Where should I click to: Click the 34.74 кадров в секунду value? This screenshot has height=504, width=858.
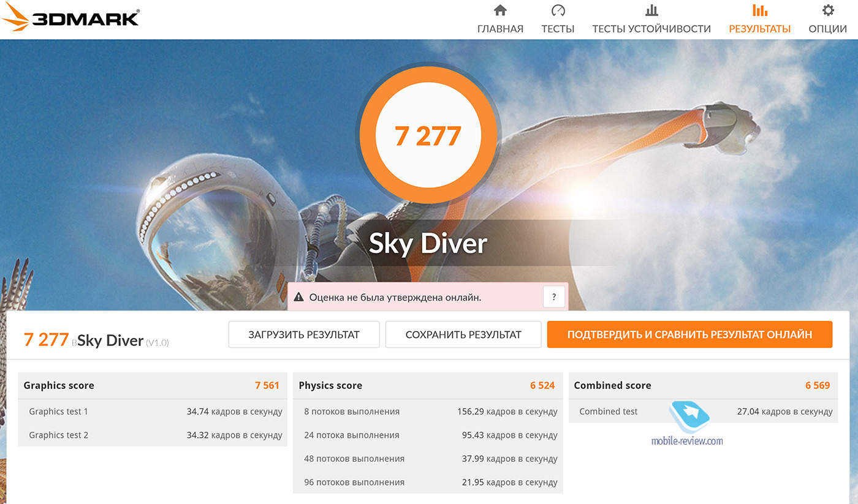coord(235,412)
